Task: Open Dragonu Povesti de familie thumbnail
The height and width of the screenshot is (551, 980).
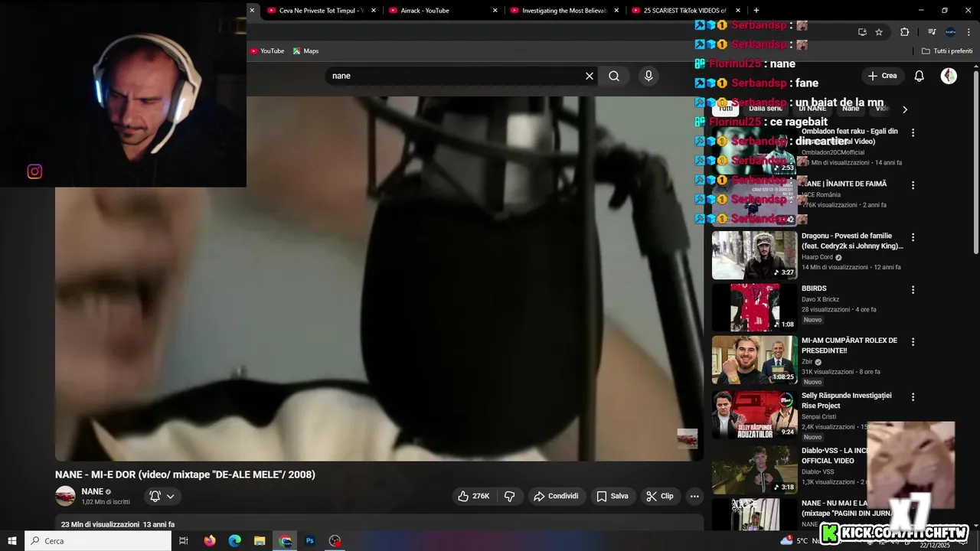Action: point(755,256)
